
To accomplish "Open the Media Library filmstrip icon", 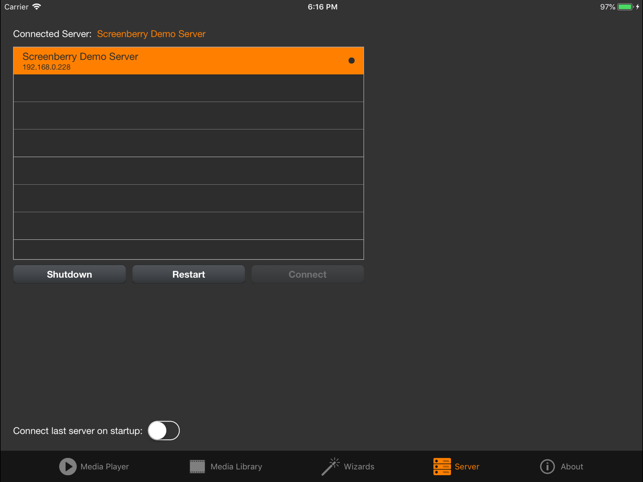I will pyautogui.click(x=197, y=466).
